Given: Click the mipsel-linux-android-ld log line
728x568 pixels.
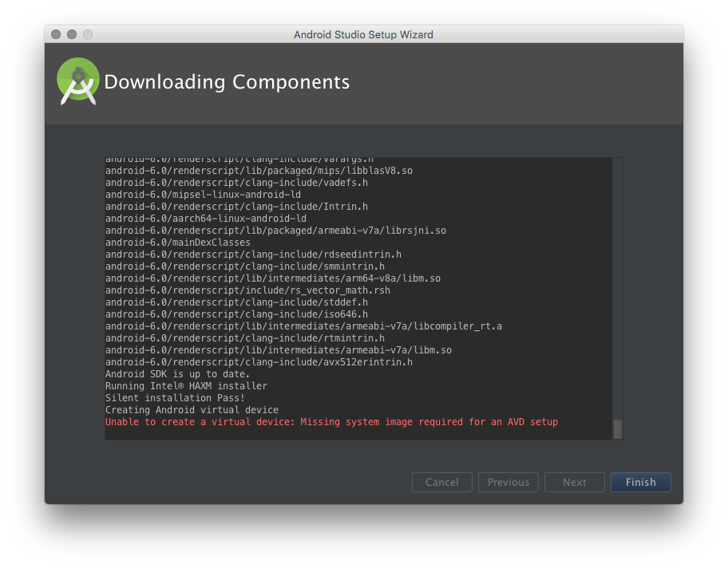Looking at the screenshot, I should pos(203,195).
